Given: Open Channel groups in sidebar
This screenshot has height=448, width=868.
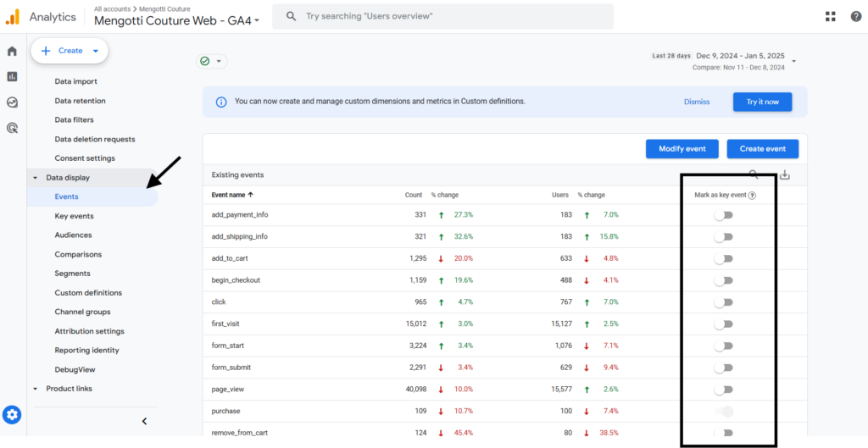Looking at the screenshot, I should tap(82, 312).
